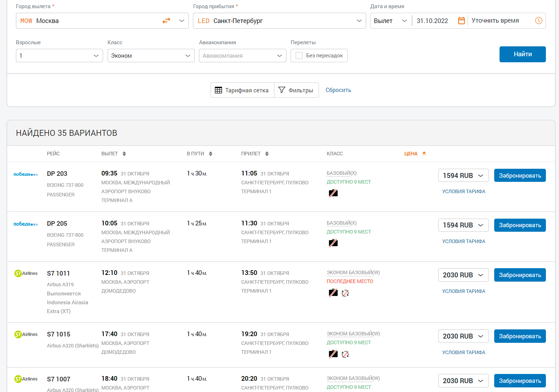The image size is (559, 392).
Task: Sort by departure time (ВЫЛЕТ) arrows
Action: click(124, 154)
